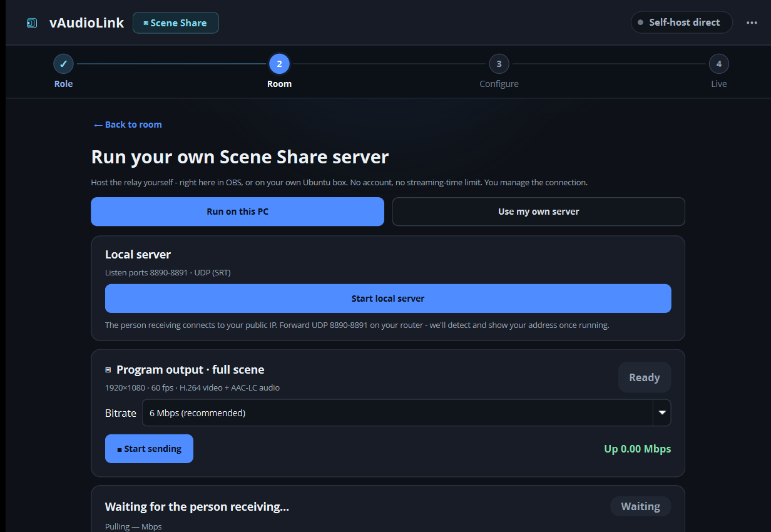The width and height of the screenshot is (771, 532).
Task: Follow the Back to room link
Action: (x=128, y=125)
